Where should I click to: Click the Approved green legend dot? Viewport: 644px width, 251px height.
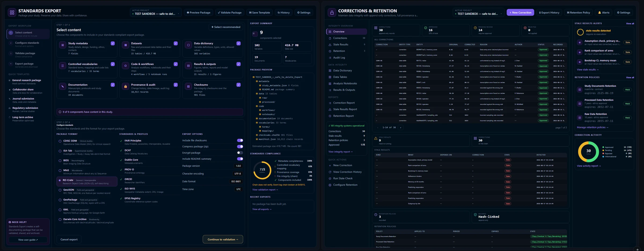pos(603,147)
